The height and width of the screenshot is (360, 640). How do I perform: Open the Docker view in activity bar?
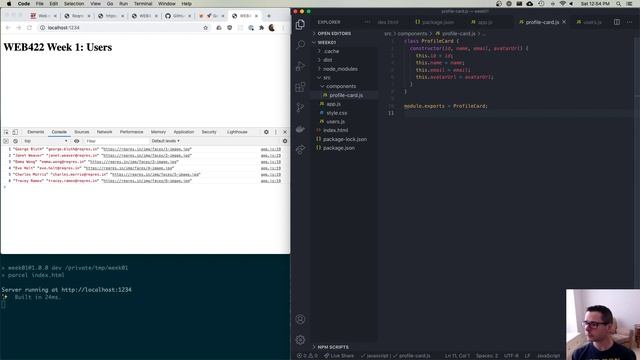(300, 129)
